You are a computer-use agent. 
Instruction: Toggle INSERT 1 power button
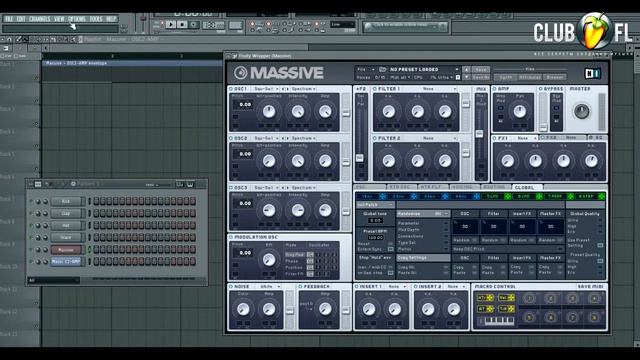tap(357, 287)
